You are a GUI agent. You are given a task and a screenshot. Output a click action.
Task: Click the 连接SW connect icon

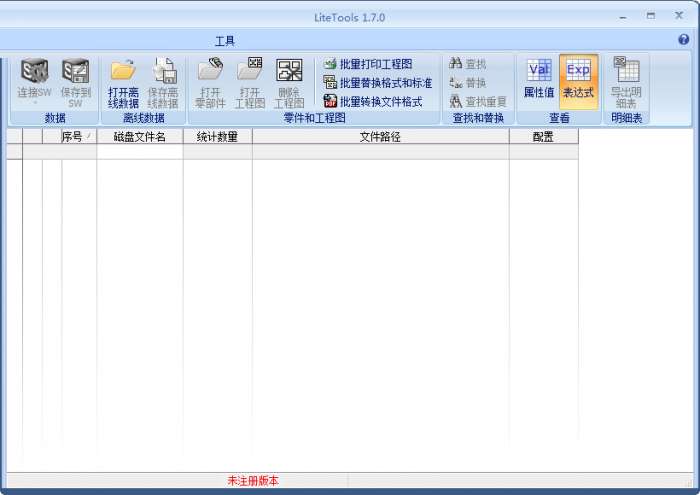click(x=34, y=71)
